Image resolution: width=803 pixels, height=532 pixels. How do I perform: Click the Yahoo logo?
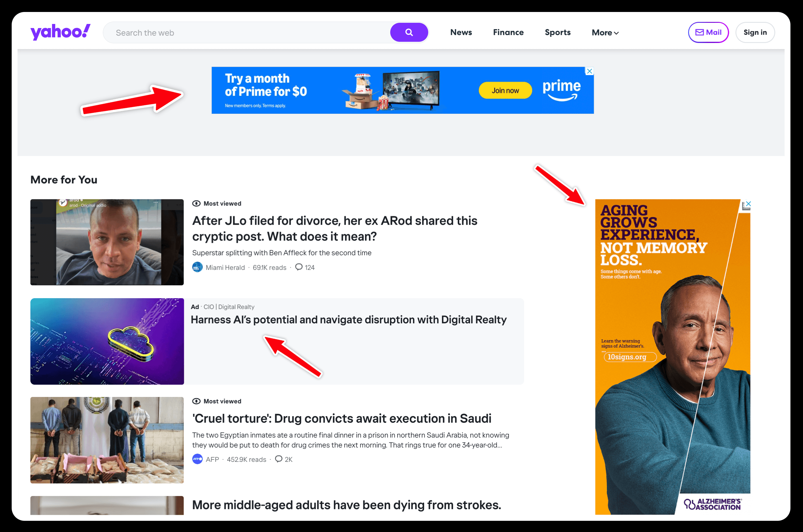point(61,32)
